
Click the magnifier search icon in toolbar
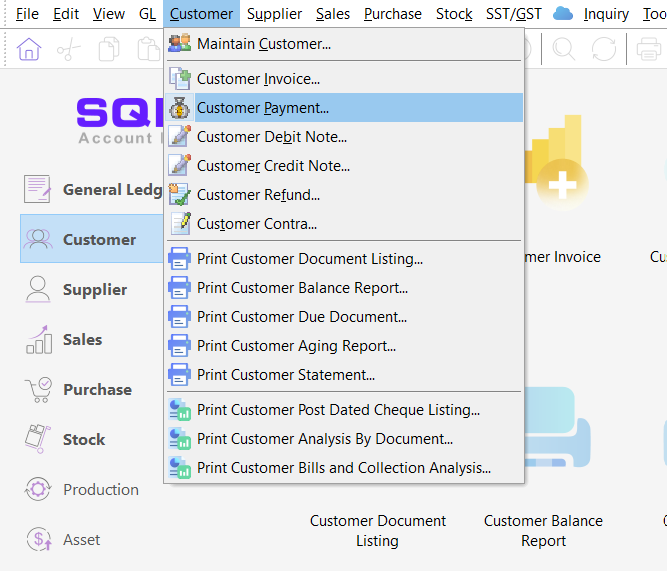tap(564, 49)
